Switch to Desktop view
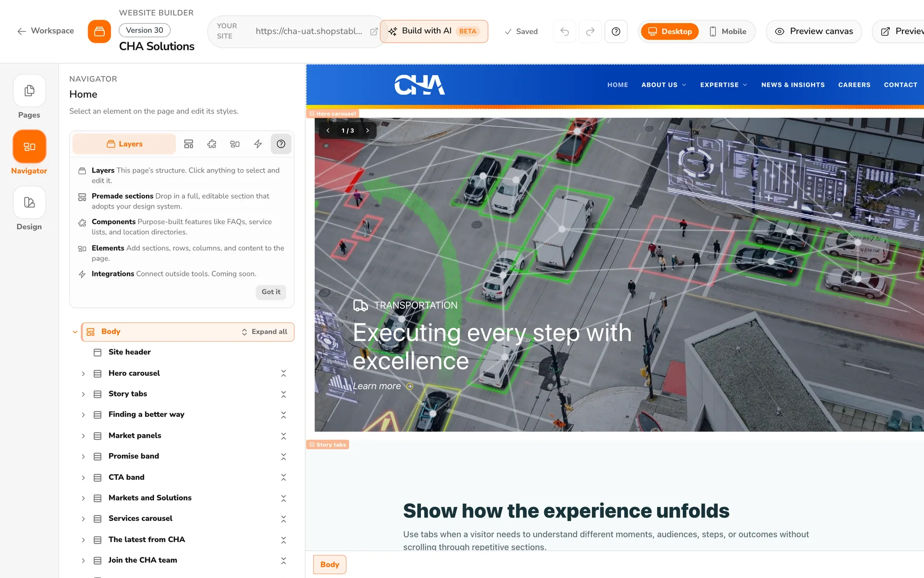The height and width of the screenshot is (578, 924). tap(670, 31)
